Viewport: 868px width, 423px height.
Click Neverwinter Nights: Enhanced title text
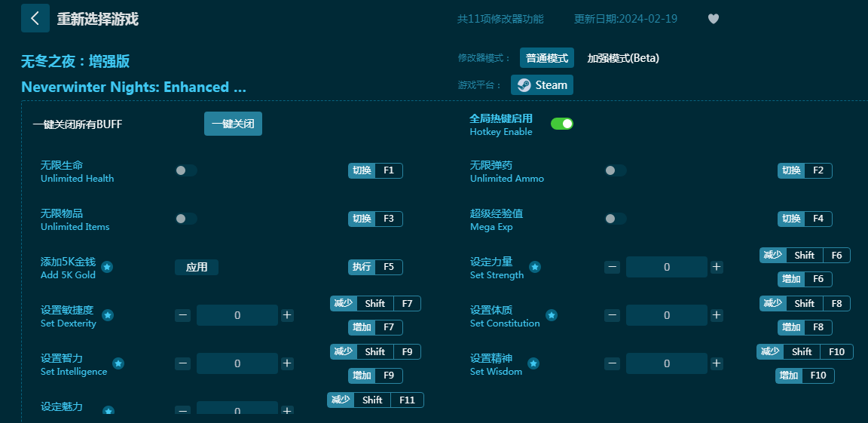pyautogui.click(x=133, y=87)
